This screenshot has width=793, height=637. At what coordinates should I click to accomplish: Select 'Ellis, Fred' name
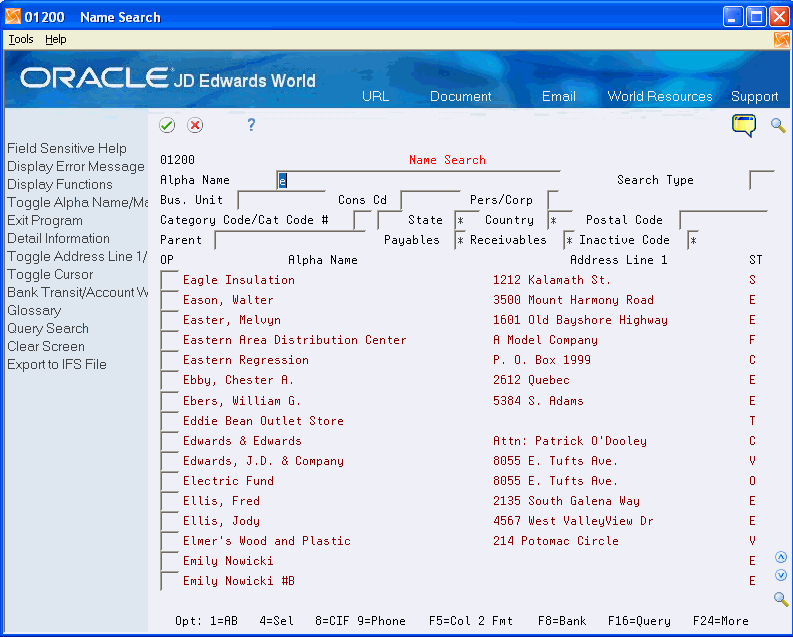[x=221, y=500]
